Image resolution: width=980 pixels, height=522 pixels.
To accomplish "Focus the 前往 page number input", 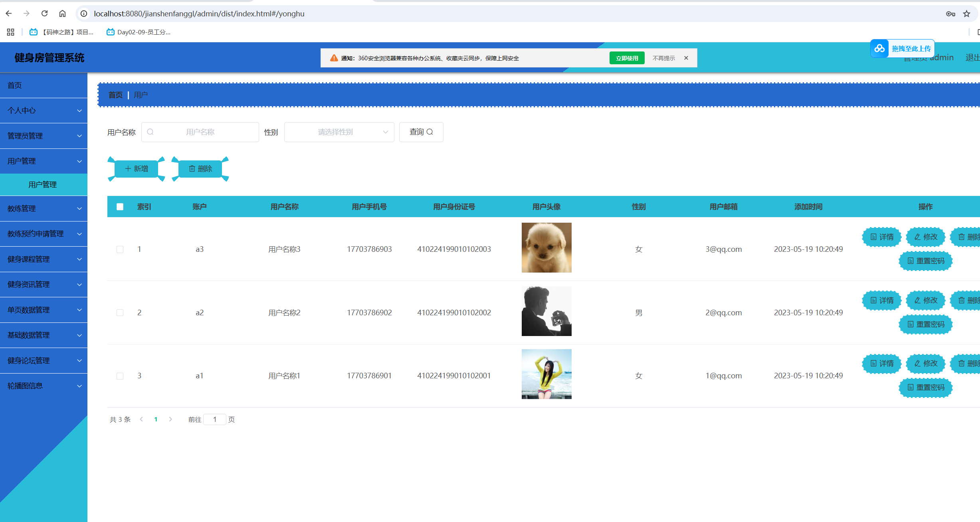I will click(x=215, y=419).
